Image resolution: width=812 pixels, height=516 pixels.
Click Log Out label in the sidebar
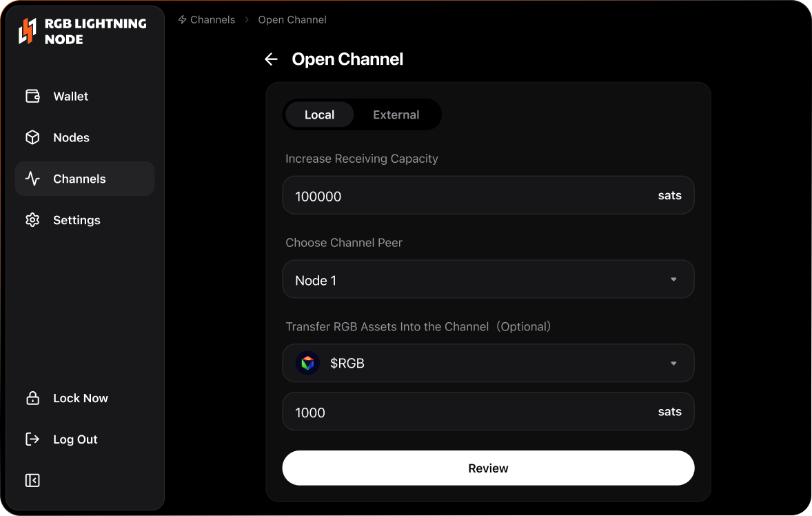(76, 439)
